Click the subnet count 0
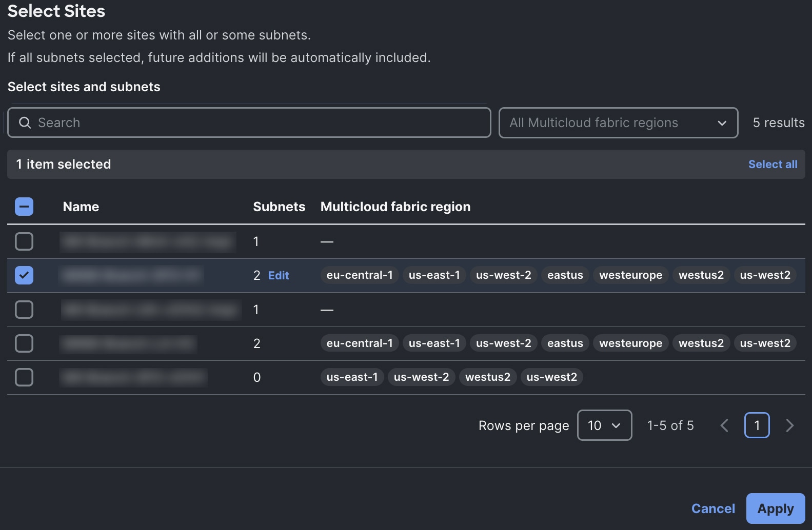812x530 pixels. coord(257,378)
